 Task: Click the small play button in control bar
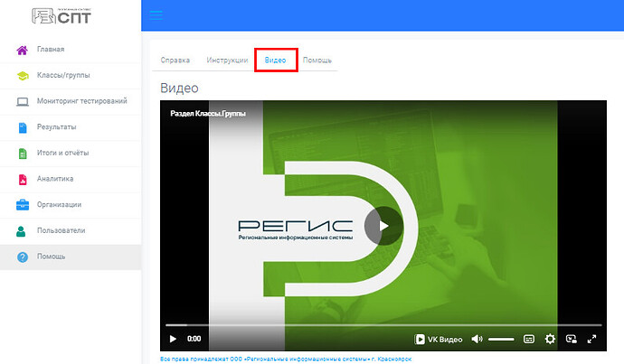173,340
